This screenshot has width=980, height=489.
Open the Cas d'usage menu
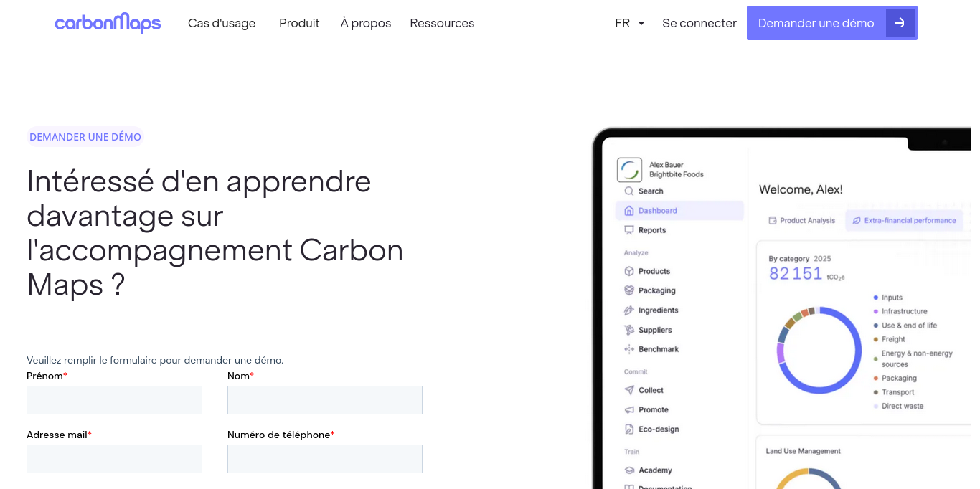[x=221, y=23]
